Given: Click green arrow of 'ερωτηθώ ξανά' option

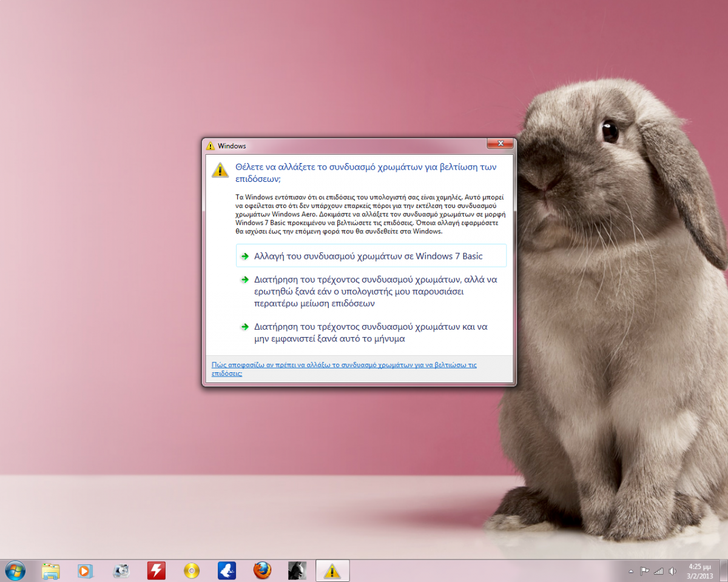Looking at the screenshot, I should pos(244,280).
